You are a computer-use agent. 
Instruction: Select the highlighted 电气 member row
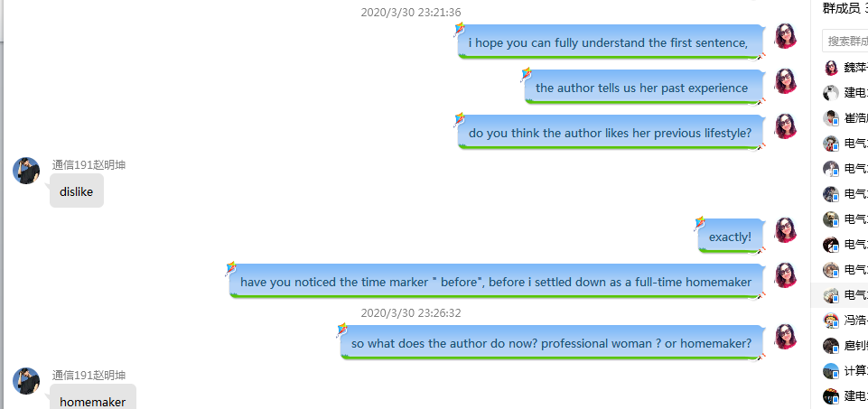click(x=839, y=295)
